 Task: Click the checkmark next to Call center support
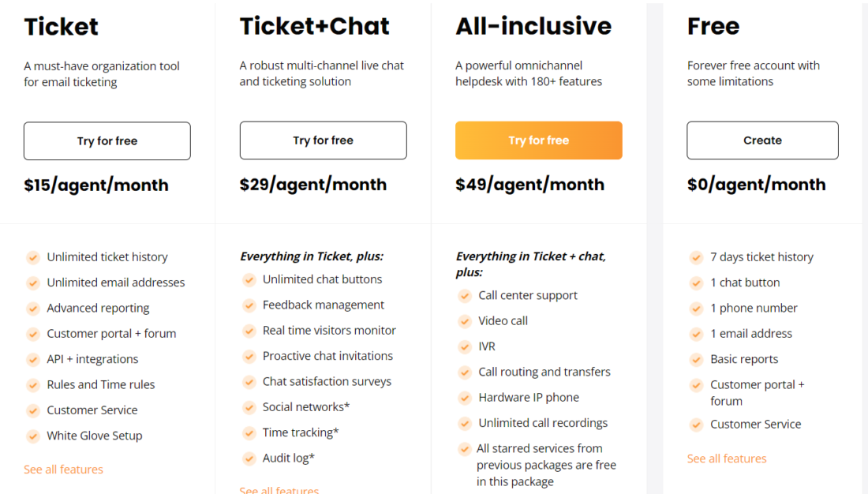click(x=465, y=295)
